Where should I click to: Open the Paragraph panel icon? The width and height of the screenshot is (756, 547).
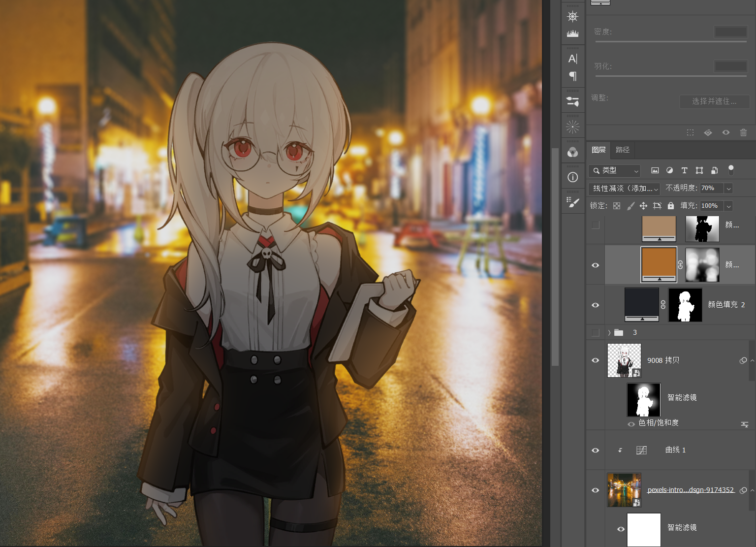coord(572,76)
